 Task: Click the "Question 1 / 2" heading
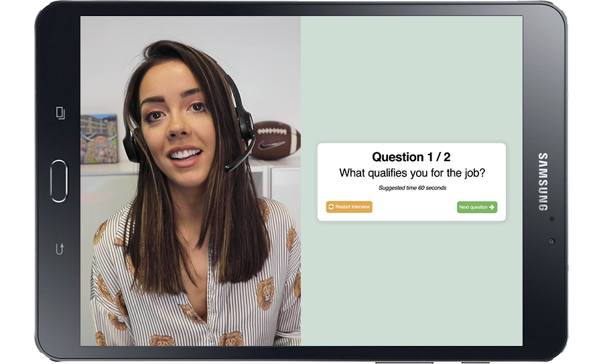(411, 157)
